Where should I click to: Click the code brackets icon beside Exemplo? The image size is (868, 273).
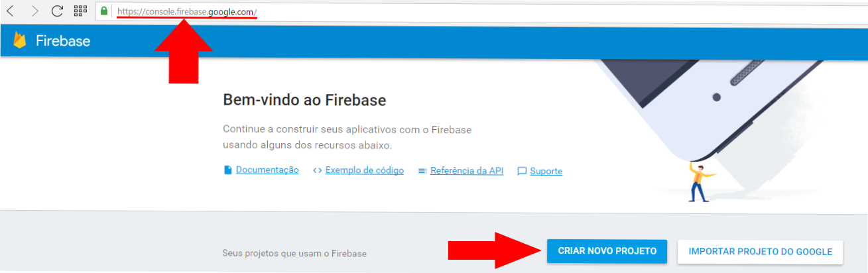click(x=317, y=170)
